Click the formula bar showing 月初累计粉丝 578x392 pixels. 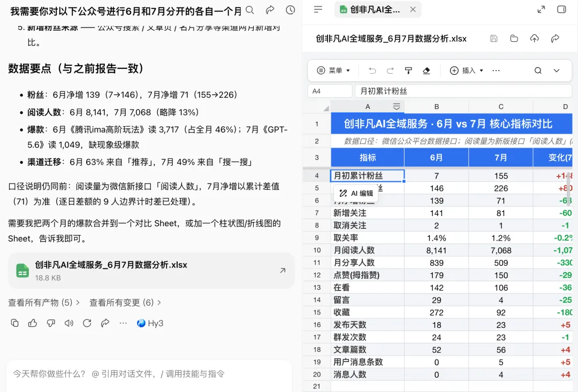click(463, 91)
